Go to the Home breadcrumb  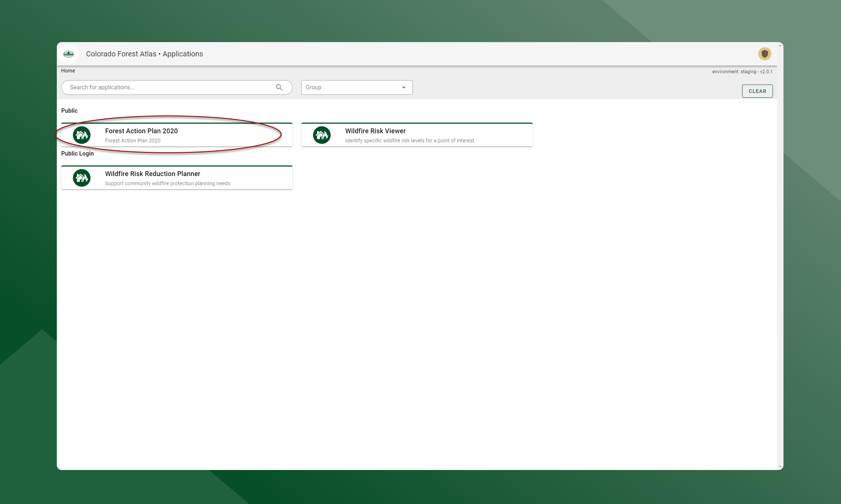68,71
